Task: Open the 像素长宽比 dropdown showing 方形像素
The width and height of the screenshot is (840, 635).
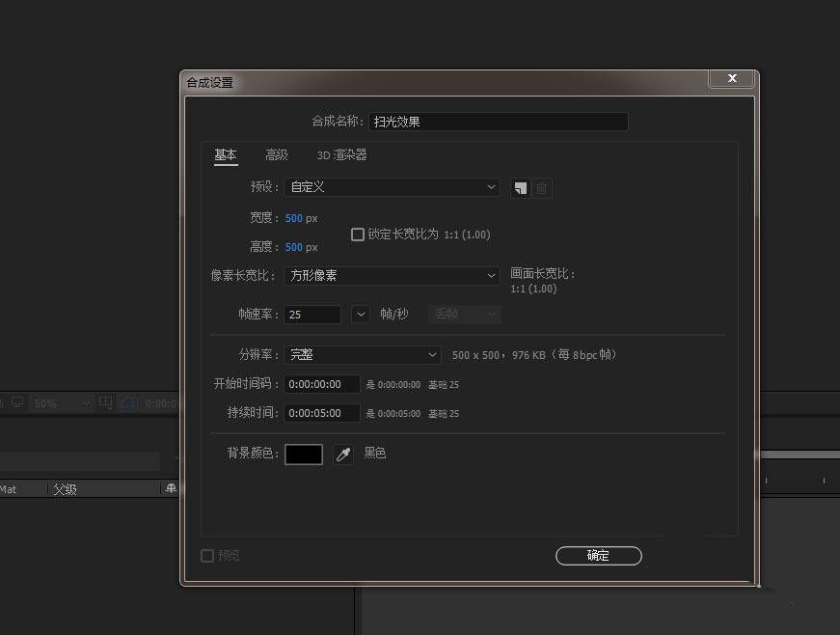Action: [x=391, y=275]
